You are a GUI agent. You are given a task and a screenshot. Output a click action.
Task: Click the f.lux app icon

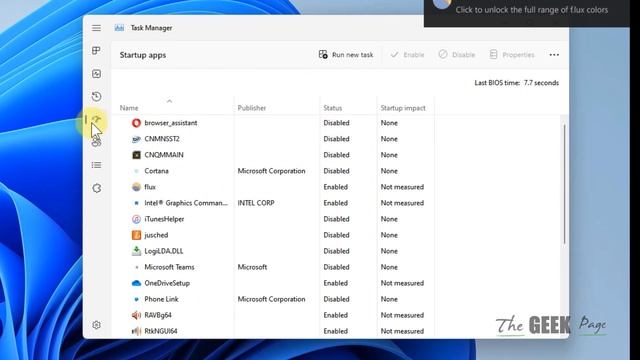click(x=136, y=187)
